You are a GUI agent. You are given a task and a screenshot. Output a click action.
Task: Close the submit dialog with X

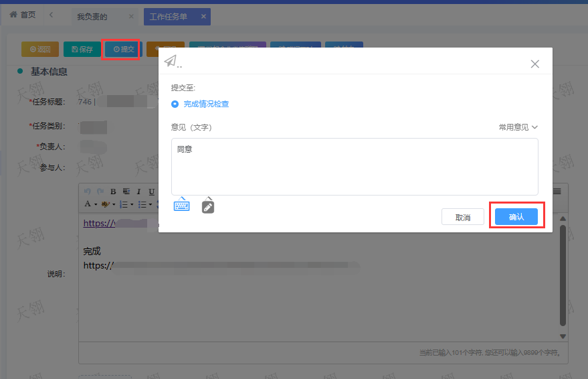pos(534,64)
